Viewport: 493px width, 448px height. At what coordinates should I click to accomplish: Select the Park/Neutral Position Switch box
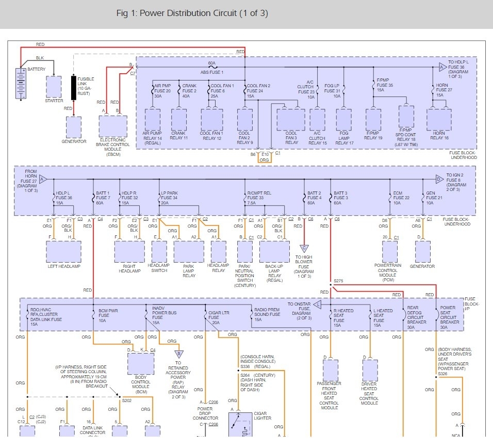[245, 252]
